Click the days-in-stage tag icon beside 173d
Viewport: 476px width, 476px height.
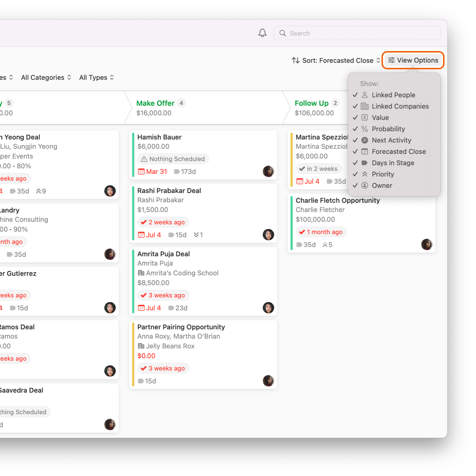[177, 171]
